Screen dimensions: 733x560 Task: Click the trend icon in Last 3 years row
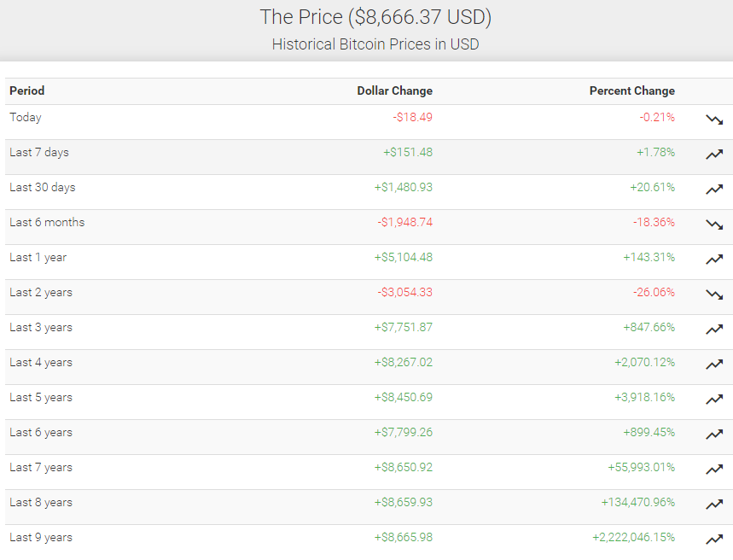(x=714, y=330)
